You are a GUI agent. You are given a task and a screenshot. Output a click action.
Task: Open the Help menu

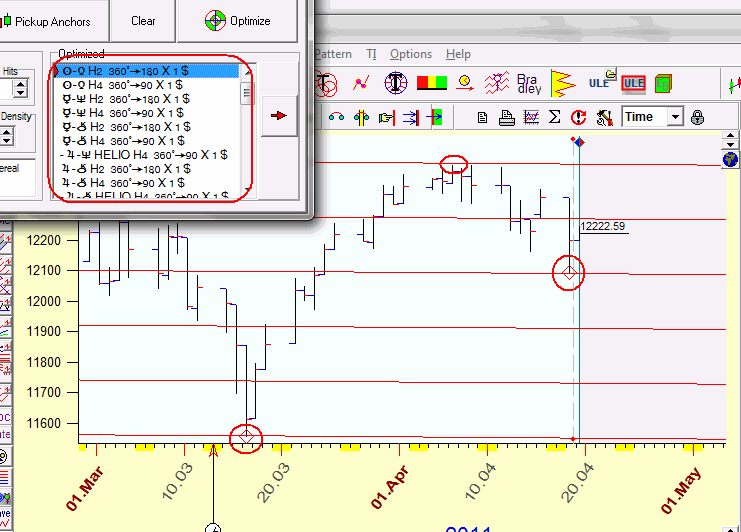pos(458,54)
